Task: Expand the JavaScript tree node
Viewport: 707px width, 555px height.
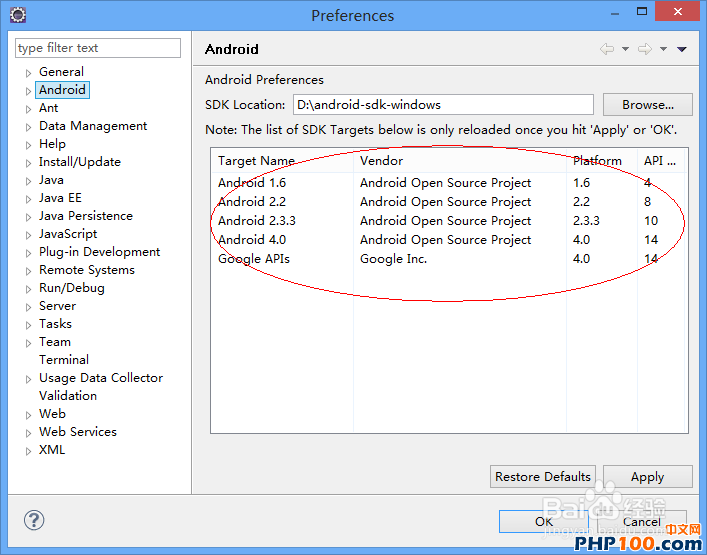Action: 28,235
